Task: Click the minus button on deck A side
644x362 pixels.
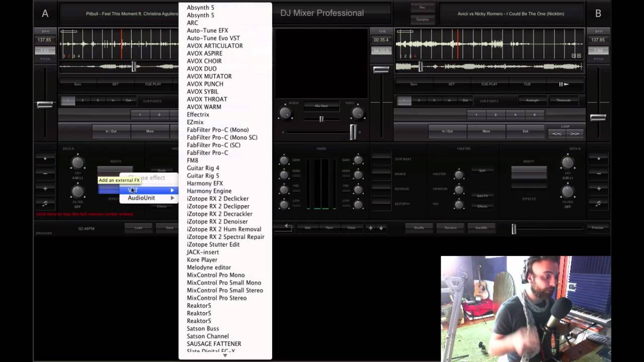Action: click(45, 173)
